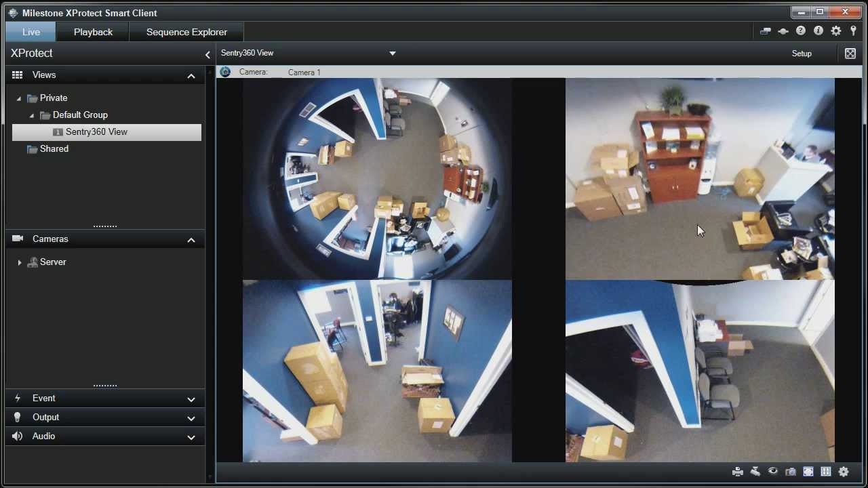Select the Sentry360 View item
Image resolution: width=868 pixels, height=488 pixels.
(x=106, y=132)
